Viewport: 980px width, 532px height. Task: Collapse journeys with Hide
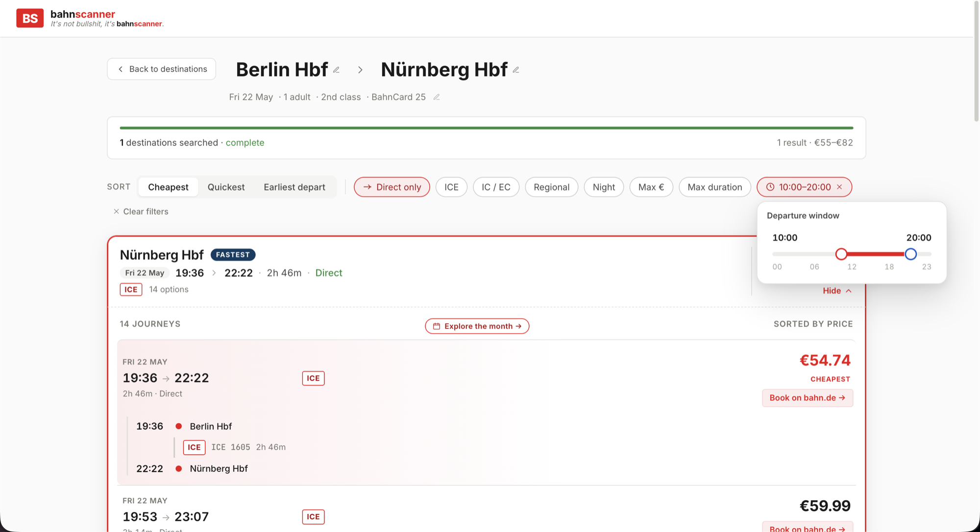[837, 291]
